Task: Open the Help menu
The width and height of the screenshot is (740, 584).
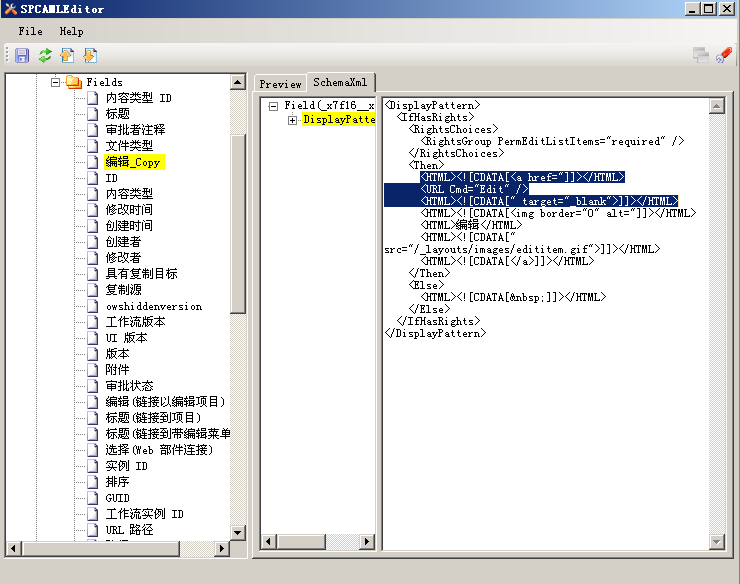Action: pos(71,31)
